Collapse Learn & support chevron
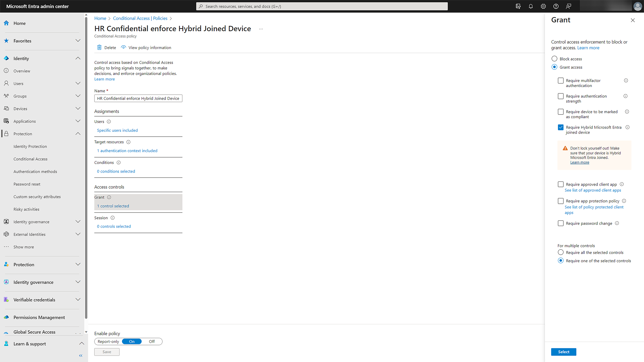644x362 pixels. click(82, 343)
